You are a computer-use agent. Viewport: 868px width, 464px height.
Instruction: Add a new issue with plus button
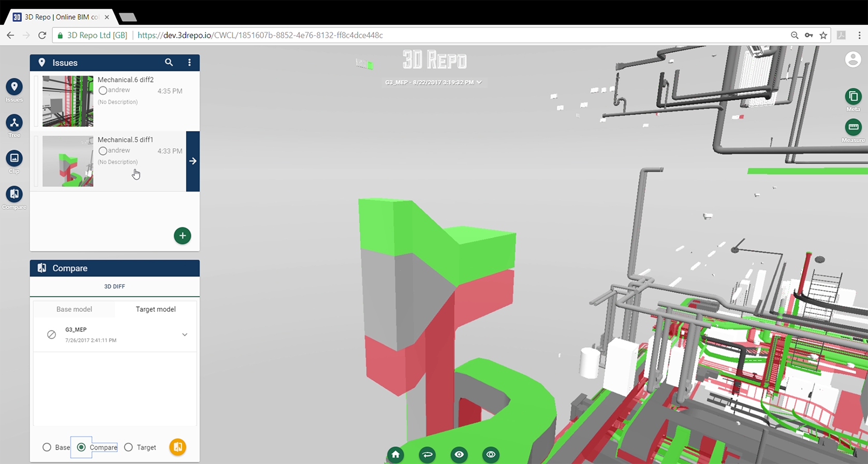pos(182,236)
